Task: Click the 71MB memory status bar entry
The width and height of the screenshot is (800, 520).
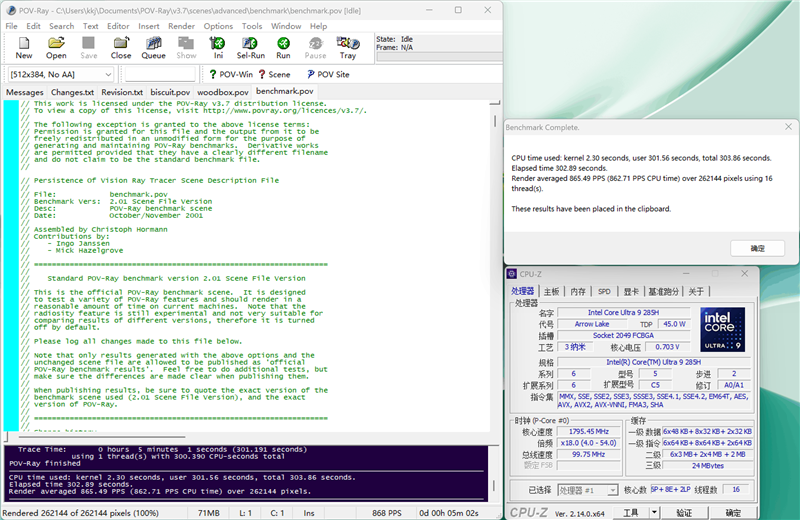Action: point(209,513)
